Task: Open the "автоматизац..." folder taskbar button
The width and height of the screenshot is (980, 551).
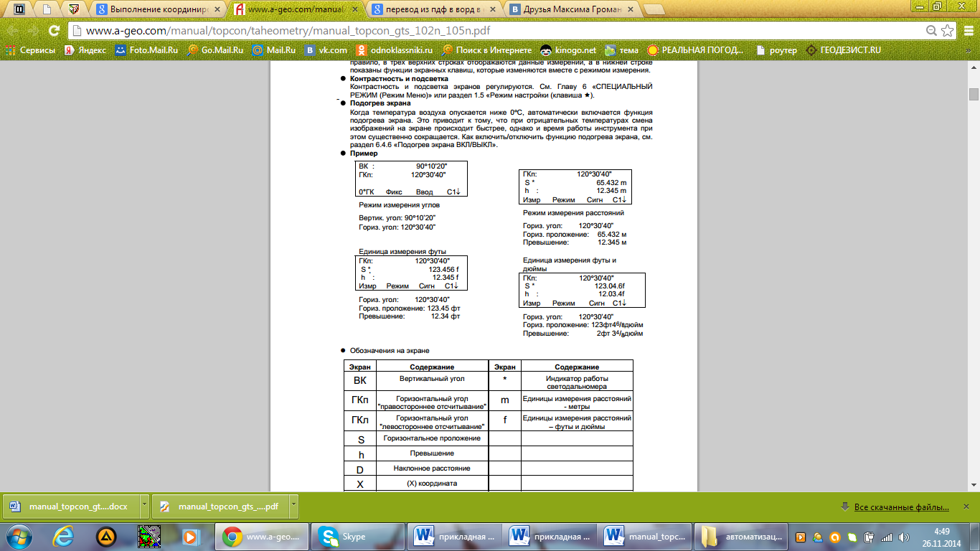Action: (742, 536)
